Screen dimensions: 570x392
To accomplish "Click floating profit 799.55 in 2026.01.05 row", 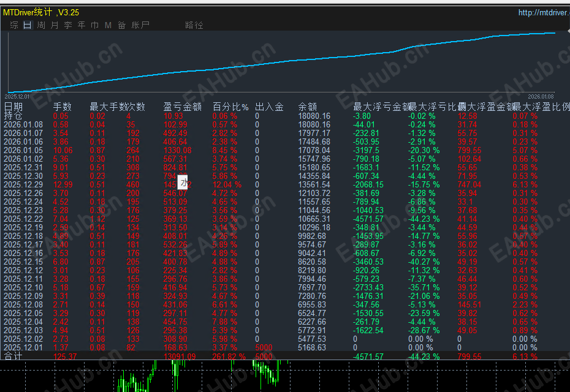I will click(x=469, y=150).
